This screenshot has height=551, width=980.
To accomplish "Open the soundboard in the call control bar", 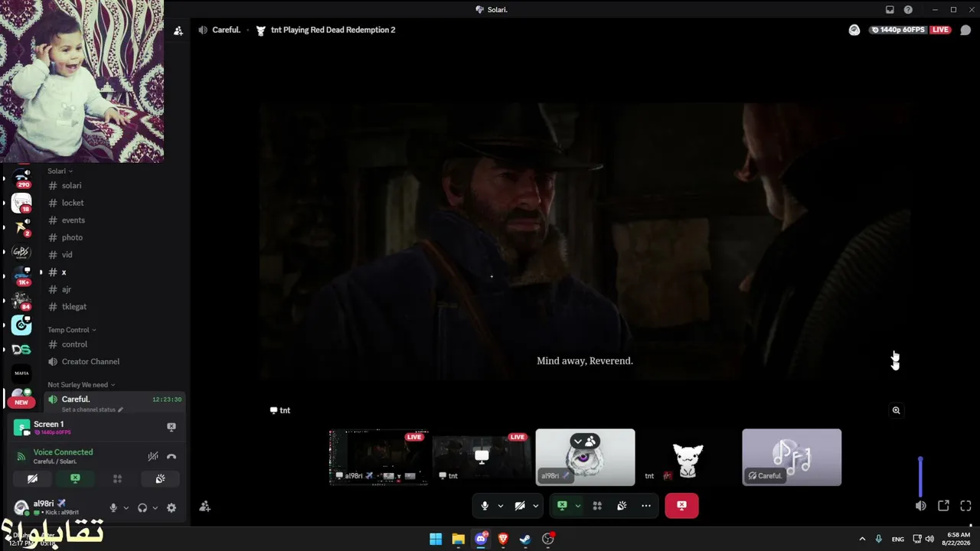I will 622,506.
